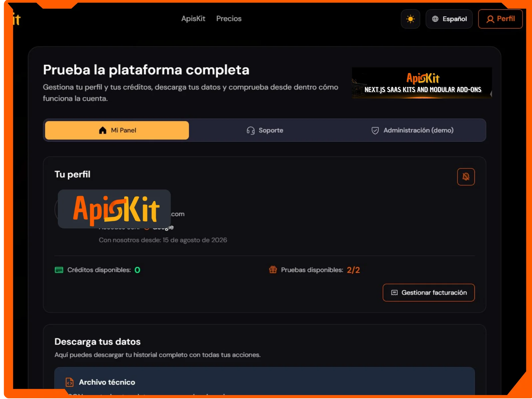Click the Archivo técnico file icon

[69, 382]
